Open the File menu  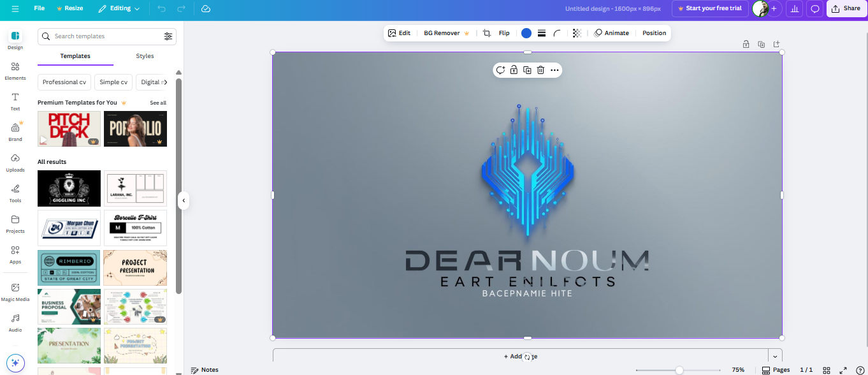pyautogui.click(x=39, y=8)
